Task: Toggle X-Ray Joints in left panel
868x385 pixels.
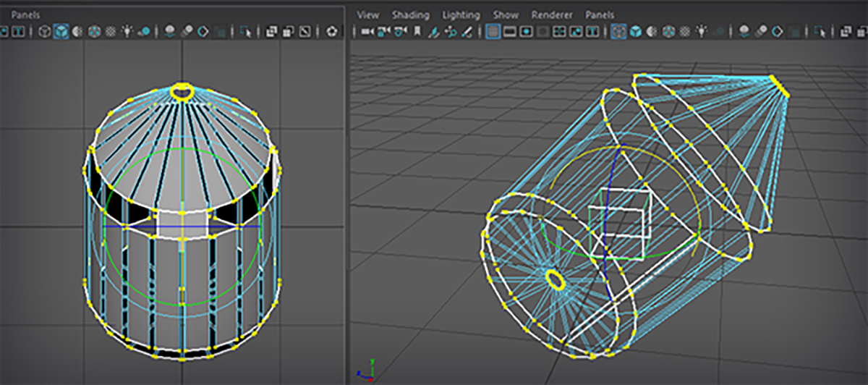Action: (304, 31)
